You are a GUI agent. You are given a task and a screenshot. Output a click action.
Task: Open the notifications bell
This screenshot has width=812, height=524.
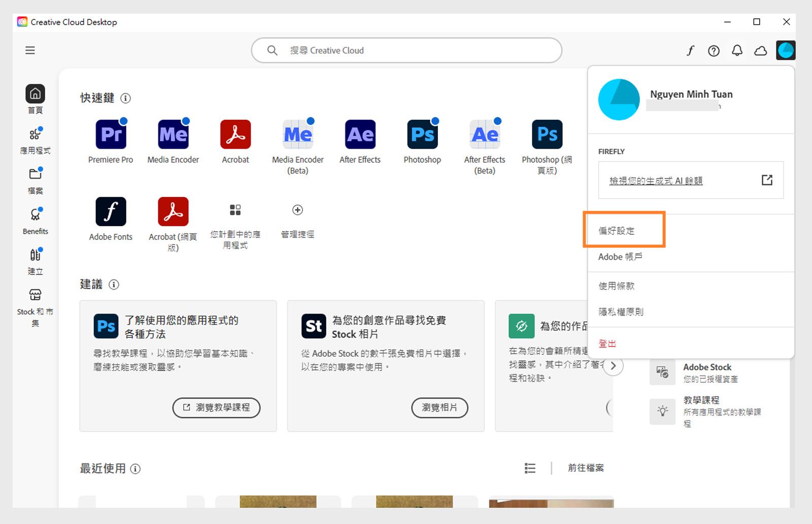pyautogui.click(x=737, y=50)
